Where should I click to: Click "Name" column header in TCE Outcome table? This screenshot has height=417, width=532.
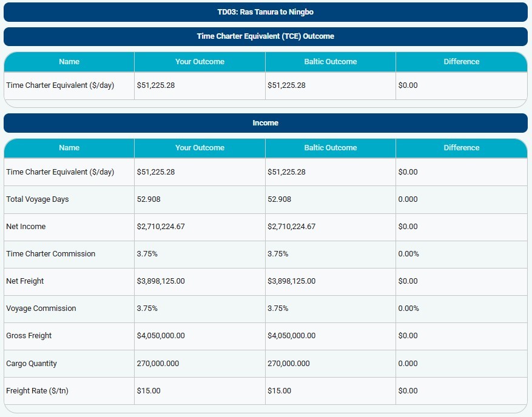click(69, 62)
